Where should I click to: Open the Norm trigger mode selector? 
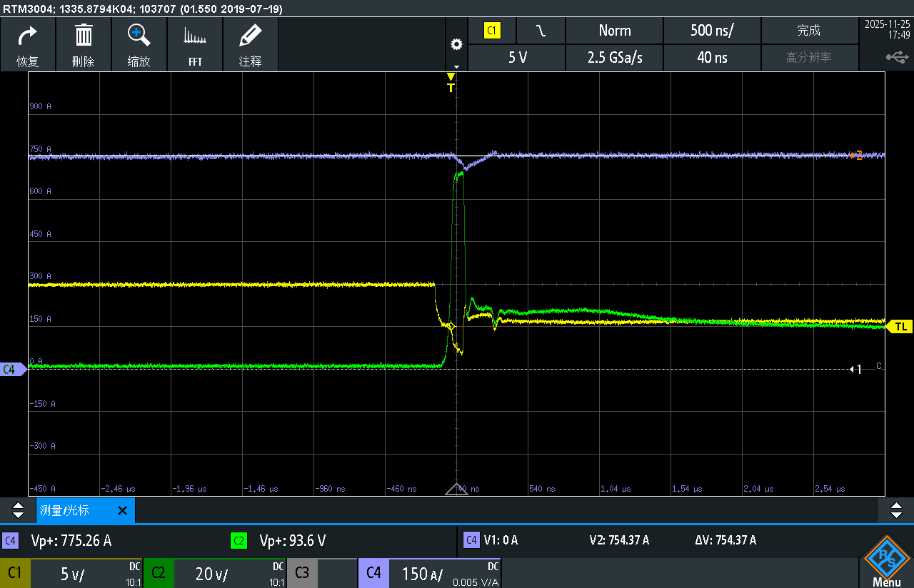pos(614,31)
